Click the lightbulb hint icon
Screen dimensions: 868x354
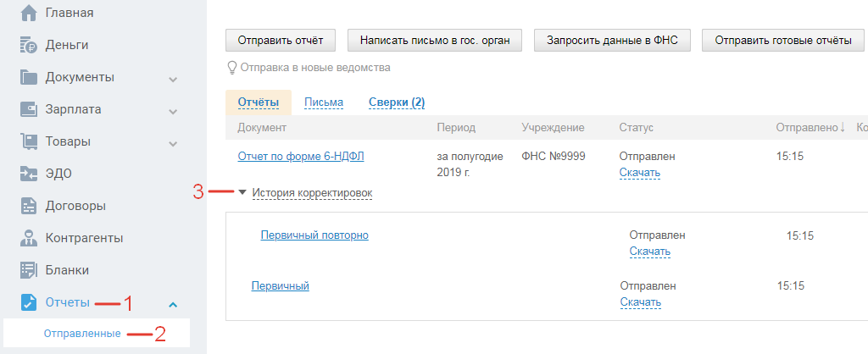232,68
